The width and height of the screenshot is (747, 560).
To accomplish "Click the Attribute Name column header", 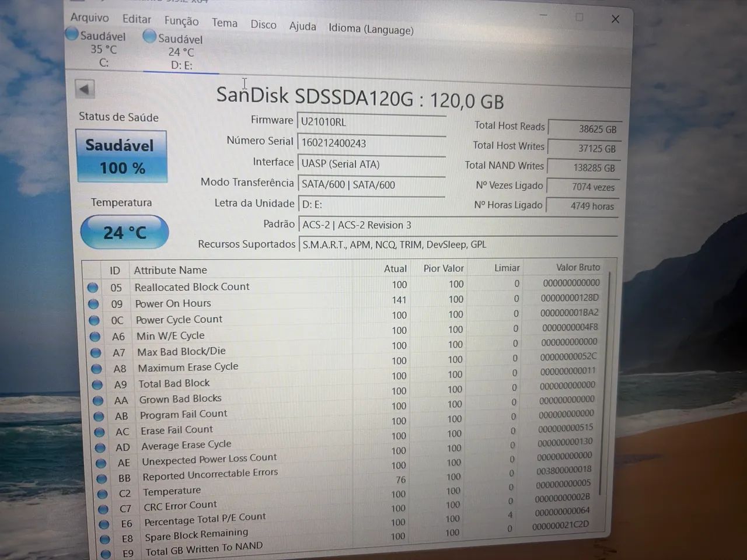I will click(x=170, y=270).
